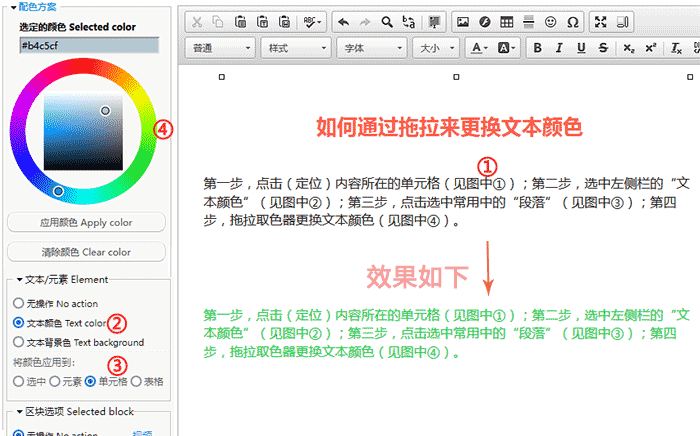
Task: Open special characters with the Omega icon
Action: coord(573,22)
